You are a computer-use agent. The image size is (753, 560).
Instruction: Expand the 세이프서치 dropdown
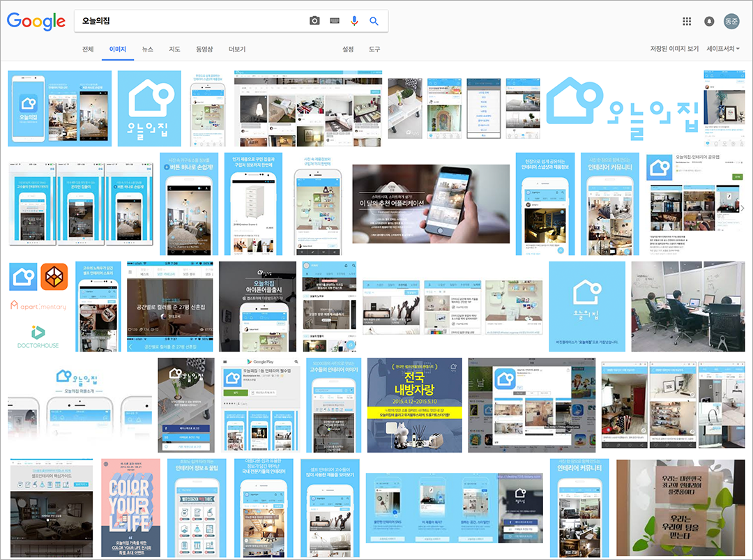click(723, 49)
